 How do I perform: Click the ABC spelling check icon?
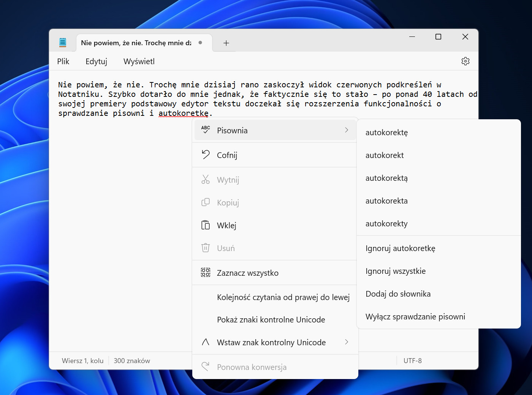coord(206,130)
